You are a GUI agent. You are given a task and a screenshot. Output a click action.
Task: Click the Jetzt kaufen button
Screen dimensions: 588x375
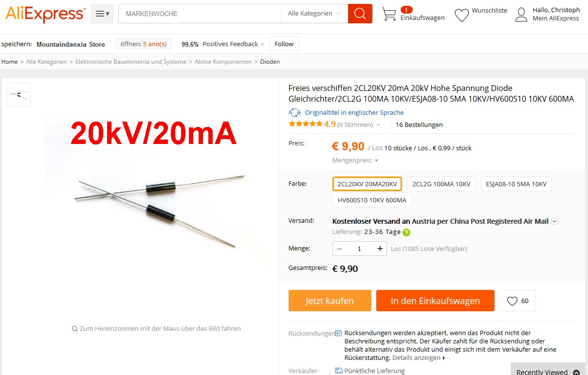tap(330, 301)
